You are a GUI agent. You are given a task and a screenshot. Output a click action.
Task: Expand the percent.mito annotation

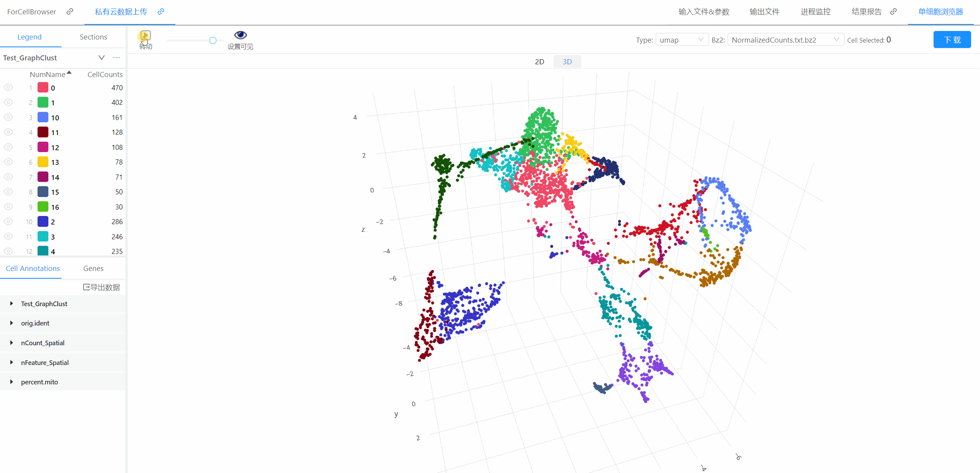pyautogui.click(x=12, y=382)
